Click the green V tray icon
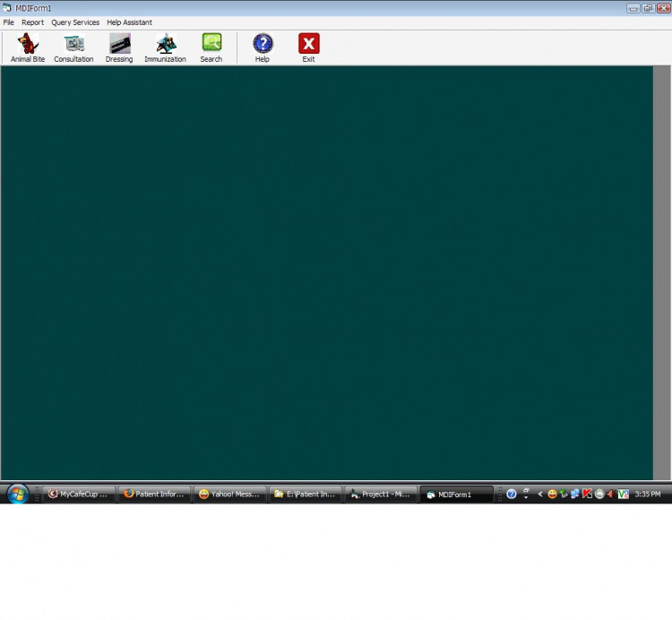This screenshot has height=620, width=672. pos(623,494)
